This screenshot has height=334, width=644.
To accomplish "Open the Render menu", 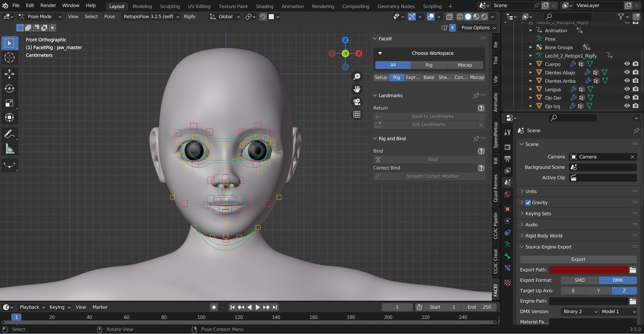I will point(48,5).
